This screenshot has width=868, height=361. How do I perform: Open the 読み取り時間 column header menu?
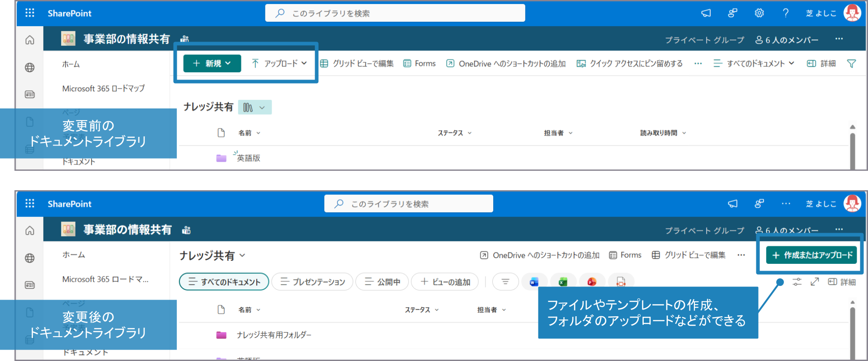[x=663, y=133]
